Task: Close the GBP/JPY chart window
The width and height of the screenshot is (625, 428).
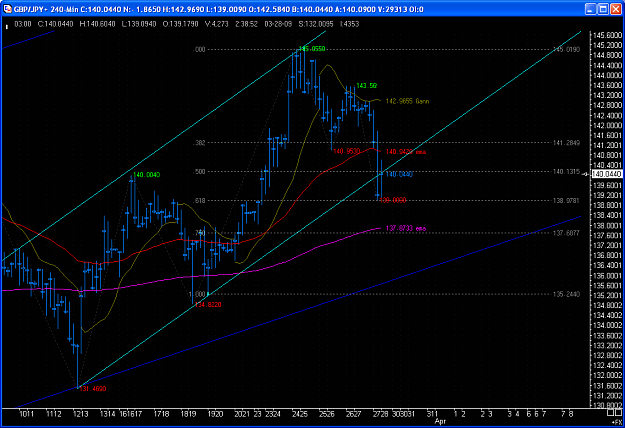Action: [x=616, y=9]
